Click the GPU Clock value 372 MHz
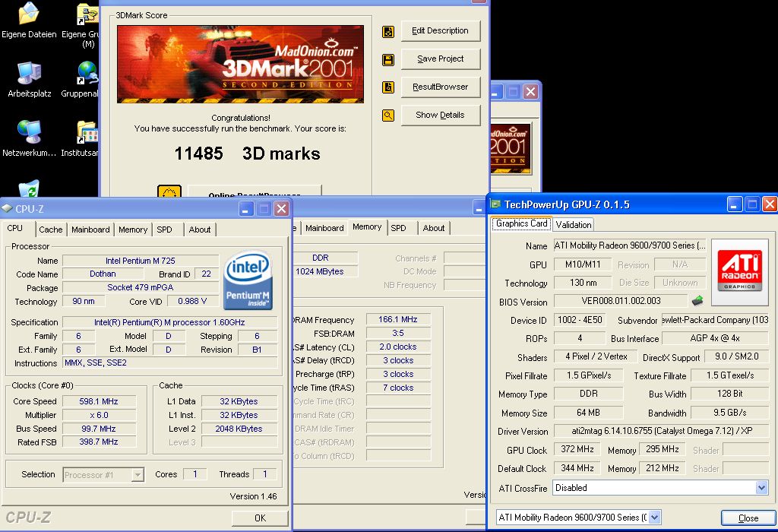 pos(577,449)
